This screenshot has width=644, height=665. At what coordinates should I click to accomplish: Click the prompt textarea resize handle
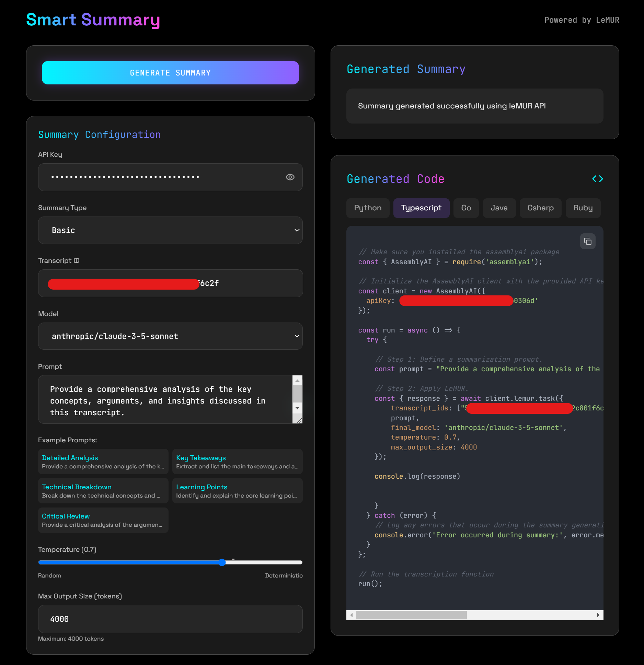pos(299,420)
